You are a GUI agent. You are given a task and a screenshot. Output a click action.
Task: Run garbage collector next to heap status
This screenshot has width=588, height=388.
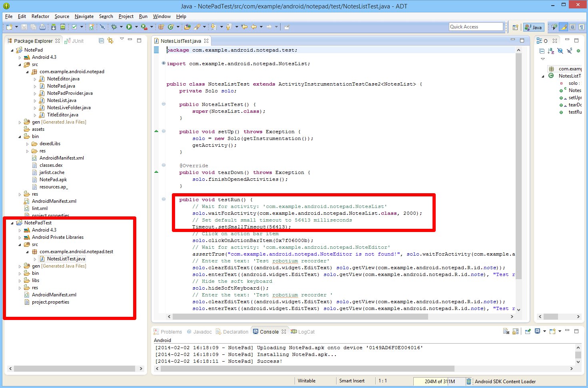tap(468, 381)
